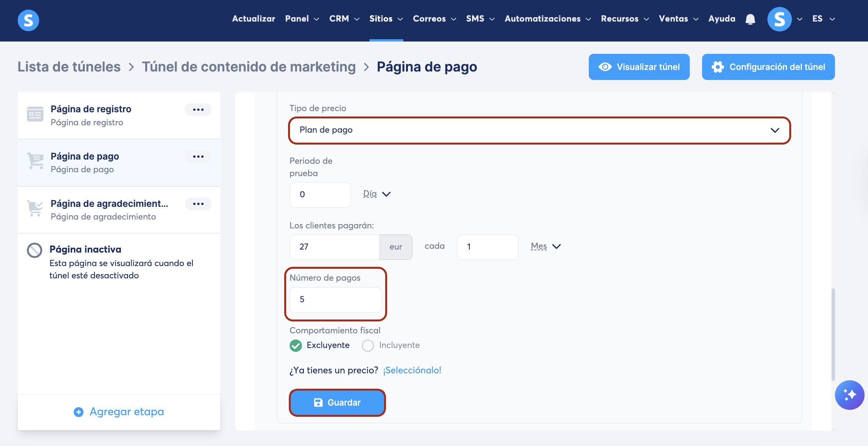
Task: Open options menu for Página de registro
Action: [x=198, y=110]
